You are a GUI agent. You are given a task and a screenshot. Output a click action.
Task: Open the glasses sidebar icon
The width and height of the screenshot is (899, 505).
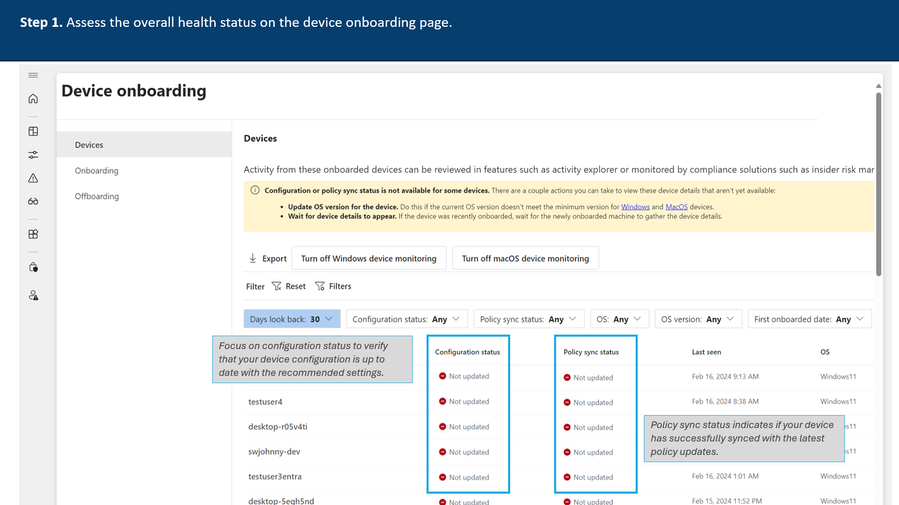pyautogui.click(x=33, y=202)
